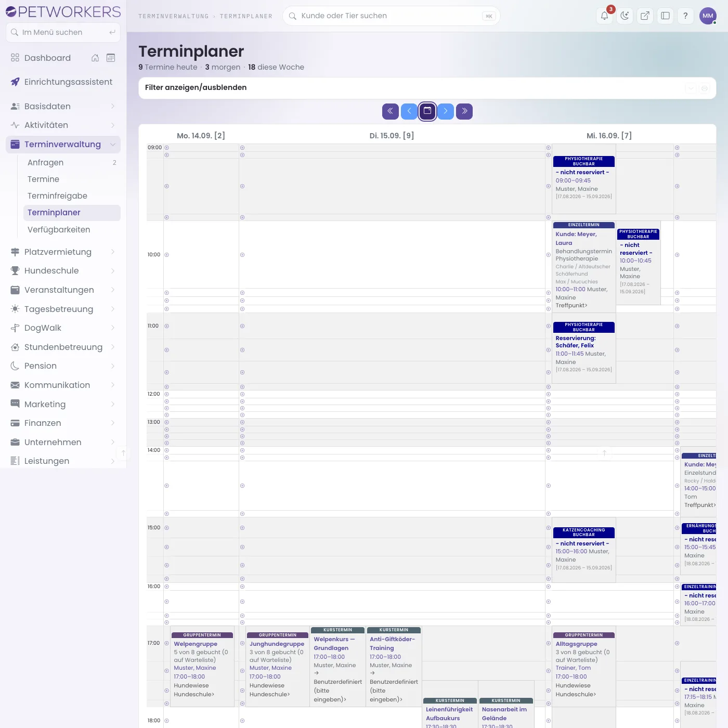Click Terminverwaltung in the breadcrumb

click(x=173, y=16)
